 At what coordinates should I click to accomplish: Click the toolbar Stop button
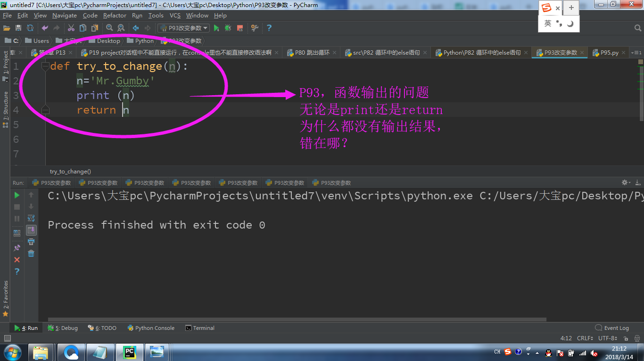tap(240, 28)
